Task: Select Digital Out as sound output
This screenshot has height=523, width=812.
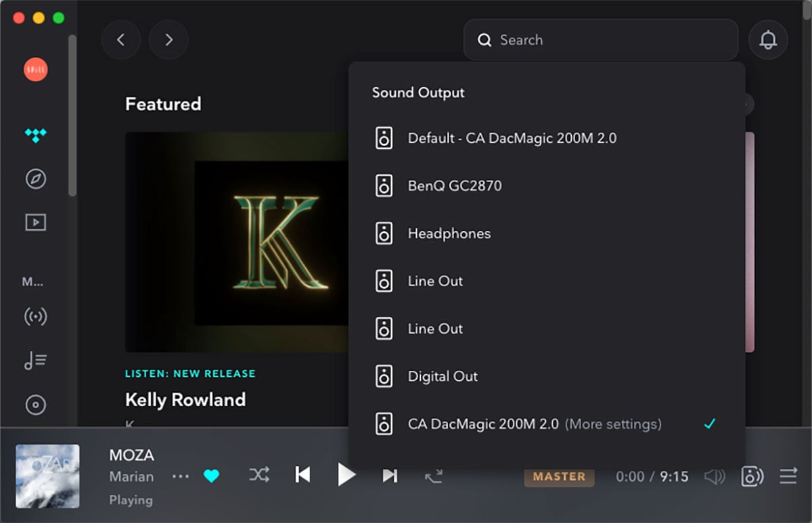Action: [547, 376]
